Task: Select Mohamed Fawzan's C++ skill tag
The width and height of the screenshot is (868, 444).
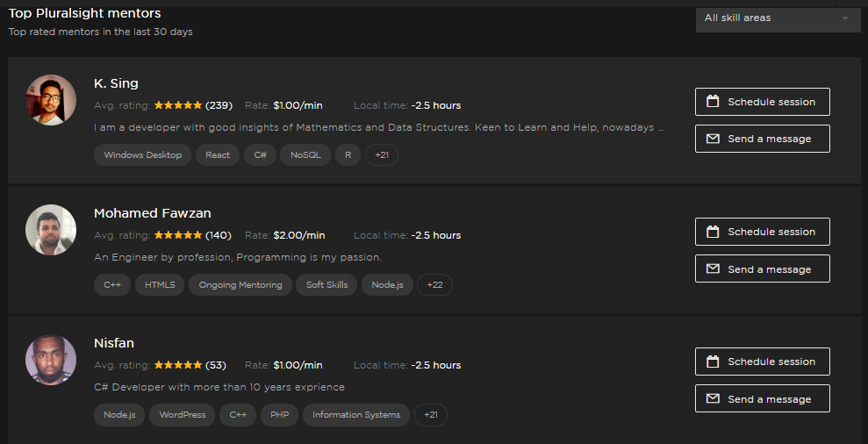Action: (x=112, y=284)
